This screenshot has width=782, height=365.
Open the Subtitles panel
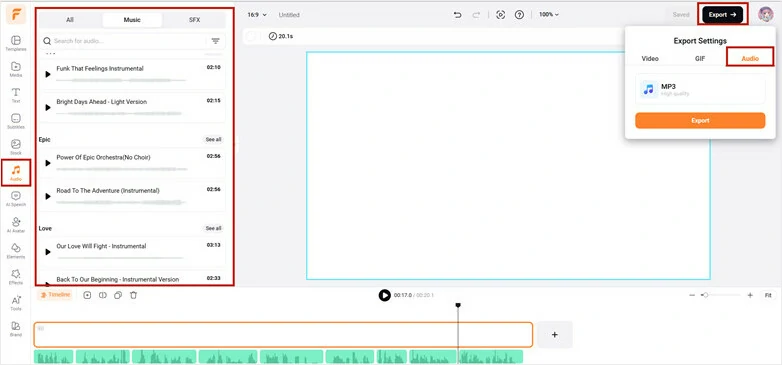point(16,121)
